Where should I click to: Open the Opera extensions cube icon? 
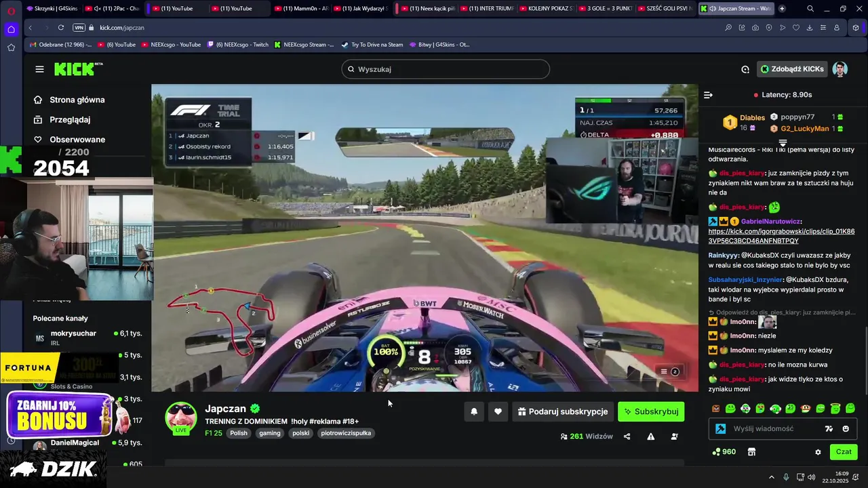tap(856, 28)
